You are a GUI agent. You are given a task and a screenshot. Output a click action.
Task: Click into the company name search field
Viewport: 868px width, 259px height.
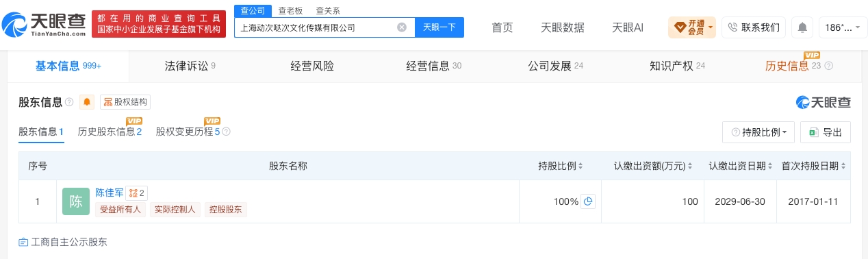pos(315,27)
